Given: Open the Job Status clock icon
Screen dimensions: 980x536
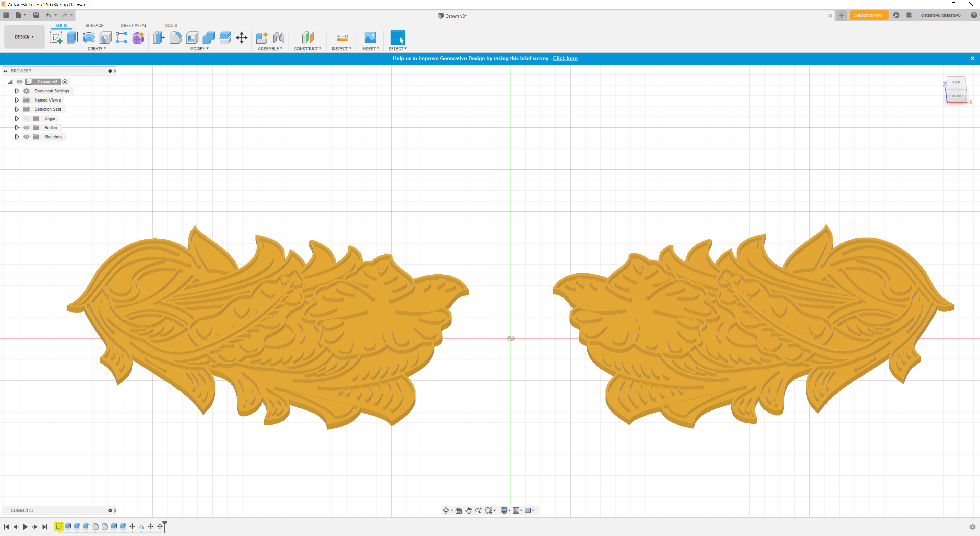Looking at the screenshot, I should click(909, 15).
